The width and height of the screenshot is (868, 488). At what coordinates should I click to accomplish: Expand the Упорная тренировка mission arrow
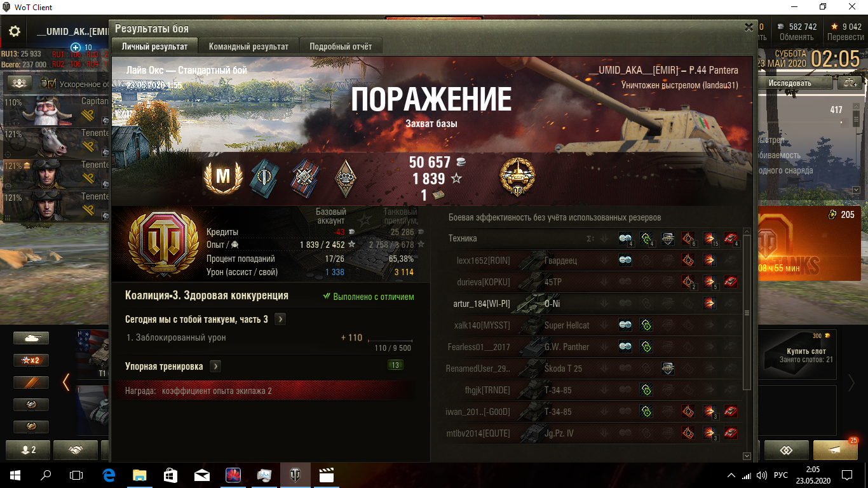(x=215, y=367)
